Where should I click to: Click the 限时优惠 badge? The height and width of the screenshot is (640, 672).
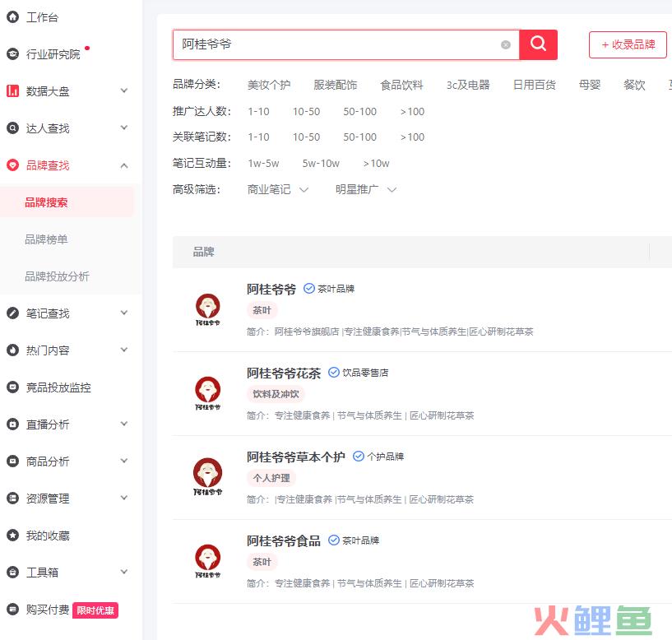point(95,610)
